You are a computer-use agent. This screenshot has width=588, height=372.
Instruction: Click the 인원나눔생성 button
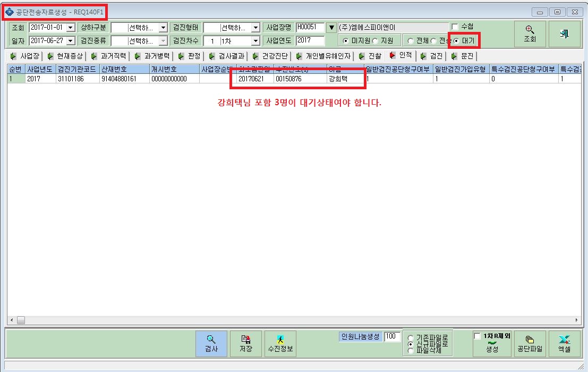(x=360, y=336)
